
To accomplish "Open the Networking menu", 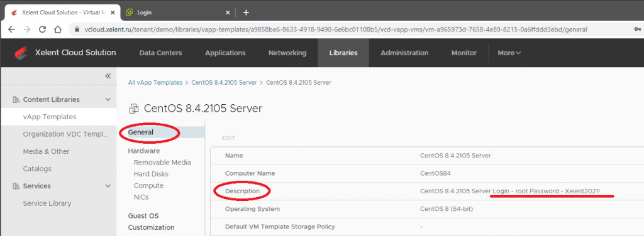I will (287, 53).
